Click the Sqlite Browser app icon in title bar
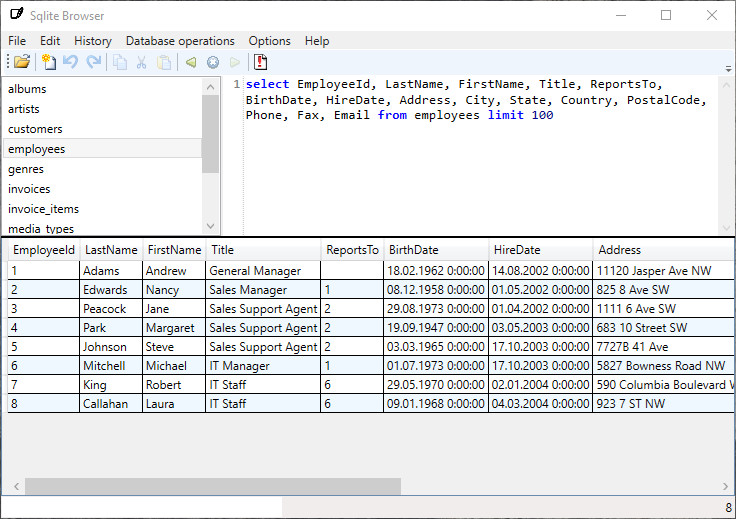 17,14
